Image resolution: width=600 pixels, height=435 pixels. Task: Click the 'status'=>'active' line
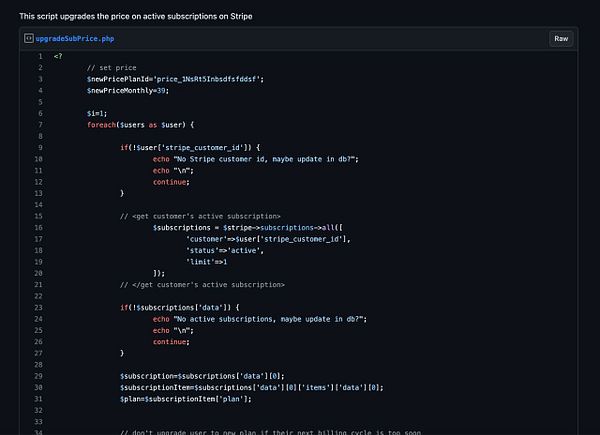pos(225,251)
